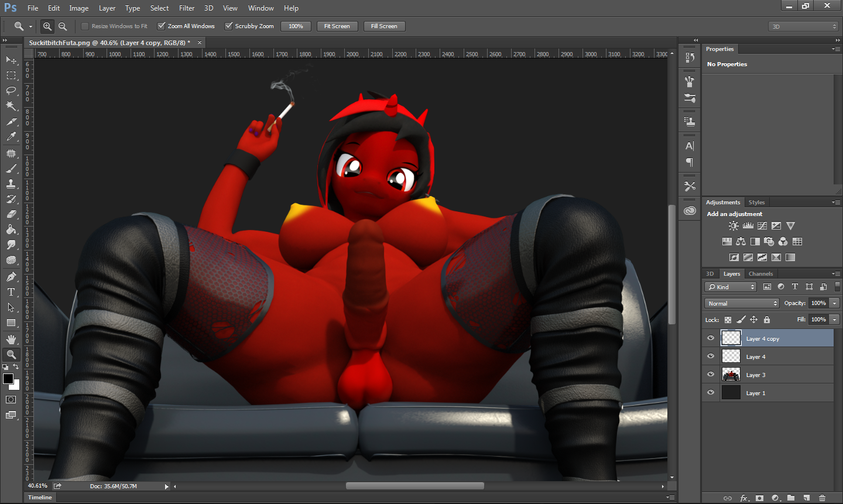
Task: Enable Resize Windows to Fit checkbox
Action: coord(85,26)
